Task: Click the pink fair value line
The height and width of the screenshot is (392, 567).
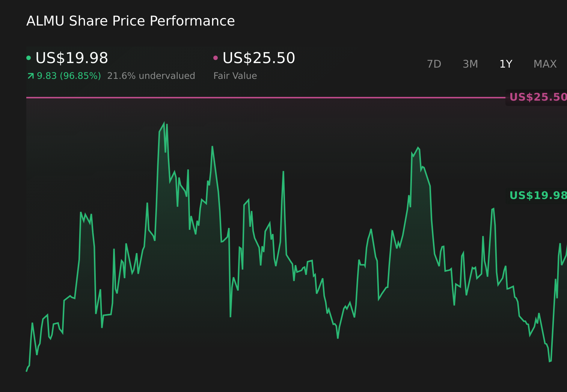Action: click(x=263, y=97)
